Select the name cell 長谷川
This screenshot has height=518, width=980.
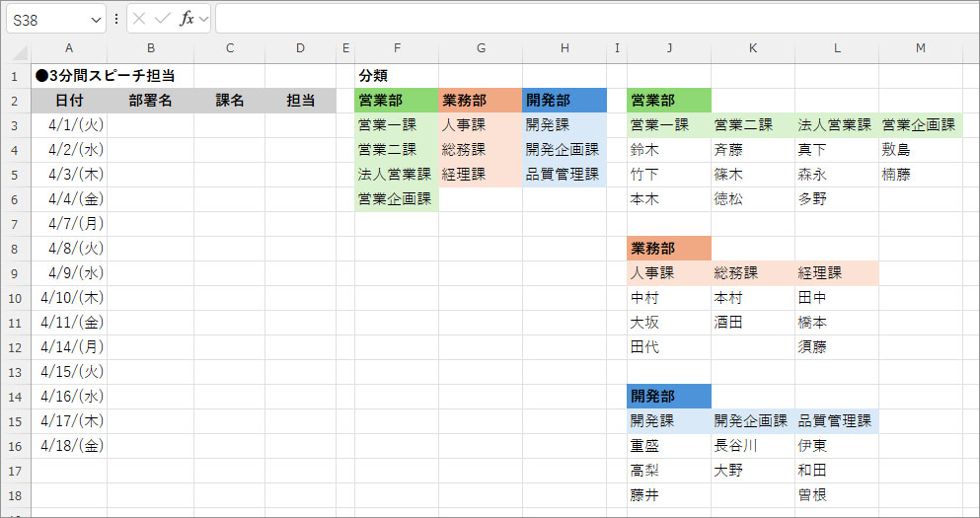tap(752, 446)
